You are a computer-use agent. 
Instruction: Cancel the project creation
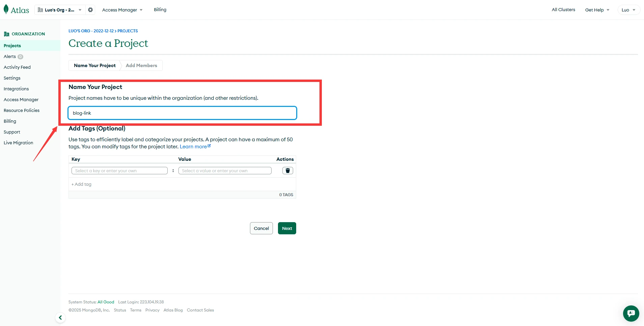pos(261,228)
